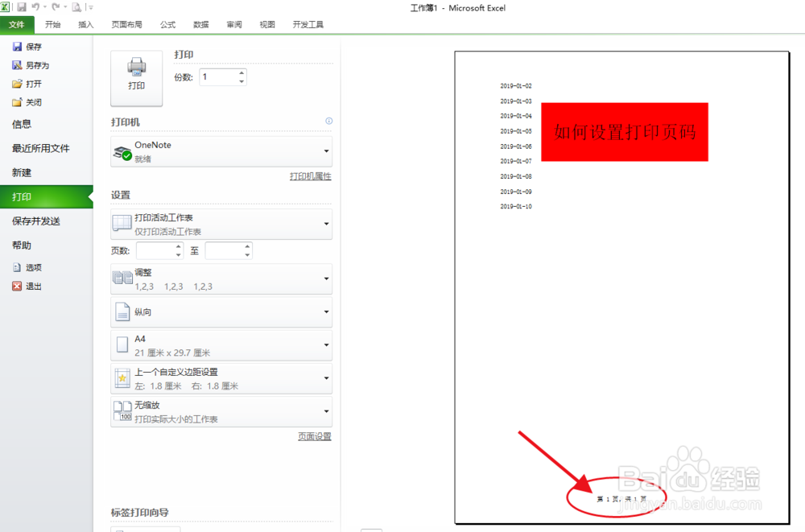Image resolution: width=805 pixels, height=532 pixels.
Task: Select 打印活动工作表 print area option
Action: (221, 223)
